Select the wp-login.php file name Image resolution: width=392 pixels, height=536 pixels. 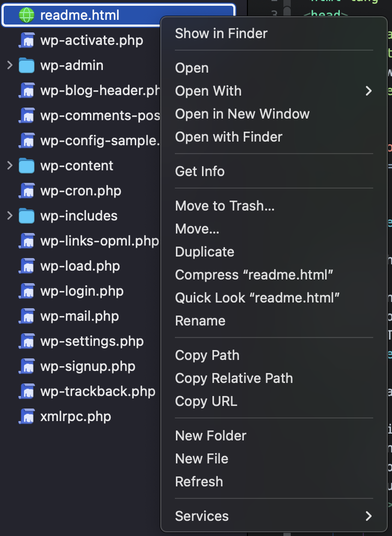point(82,292)
